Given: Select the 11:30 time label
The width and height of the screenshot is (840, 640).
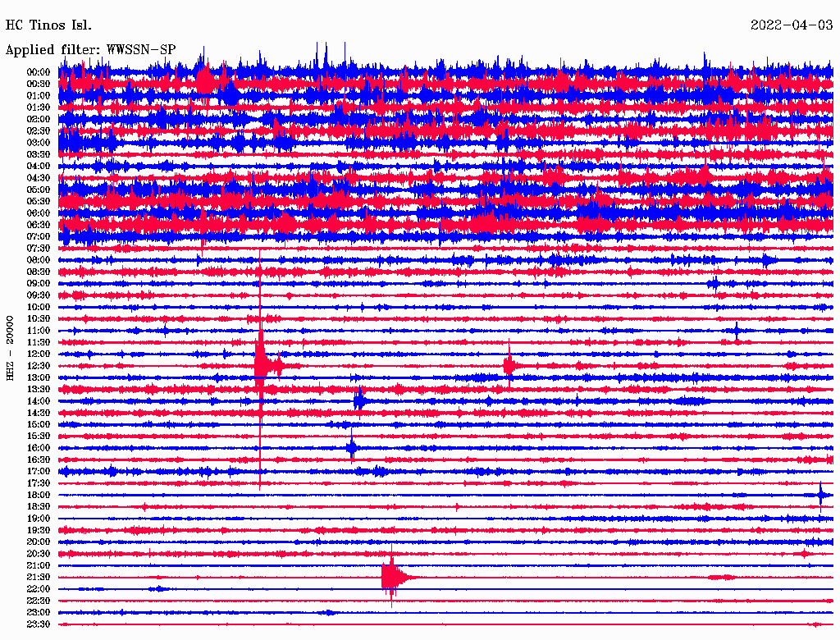Looking at the screenshot, I should click(39, 342).
